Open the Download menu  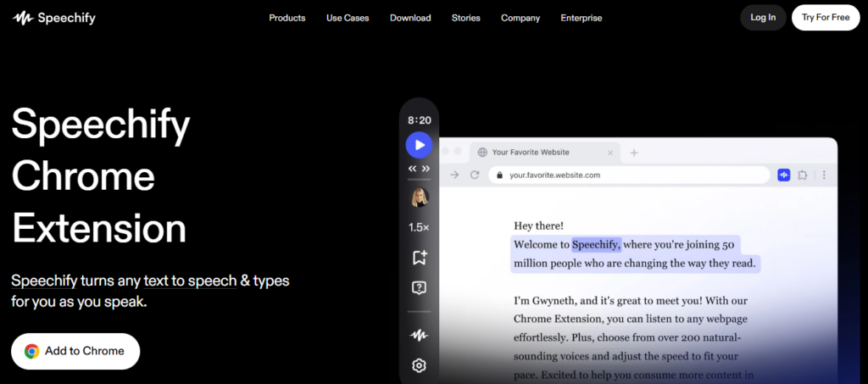410,18
